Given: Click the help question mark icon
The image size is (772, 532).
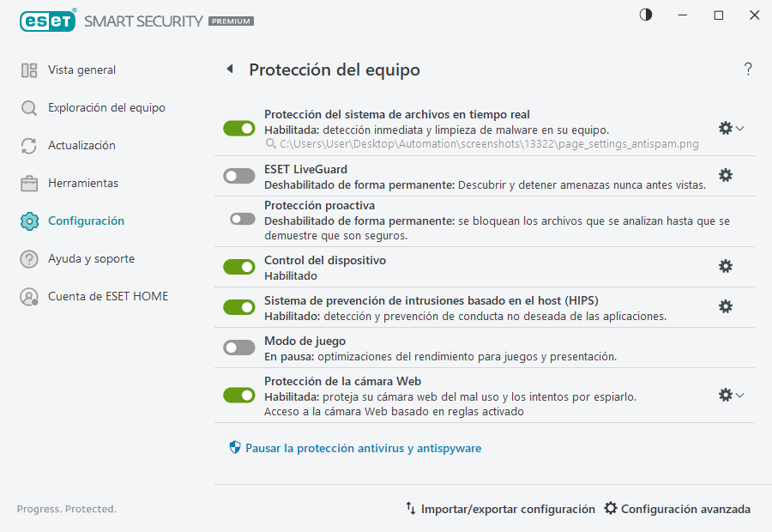Looking at the screenshot, I should 747,69.
